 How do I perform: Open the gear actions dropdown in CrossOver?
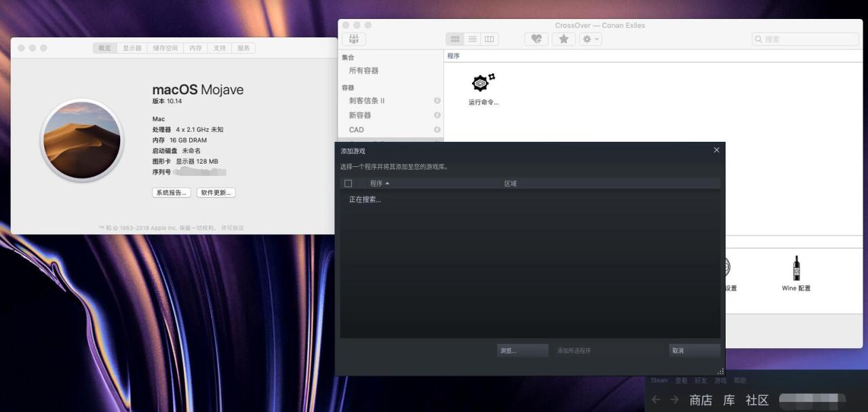point(590,39)
